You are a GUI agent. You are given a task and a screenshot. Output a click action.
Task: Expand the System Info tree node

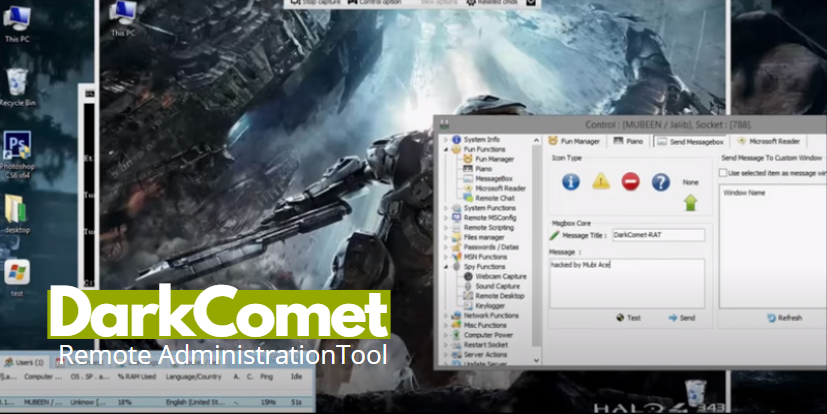pos(446,140)
